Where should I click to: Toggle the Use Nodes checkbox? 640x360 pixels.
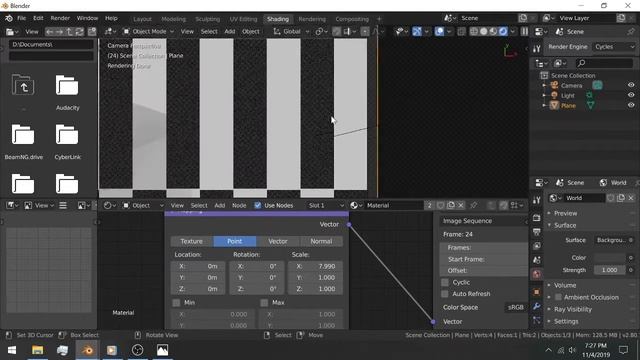point(258,205)
